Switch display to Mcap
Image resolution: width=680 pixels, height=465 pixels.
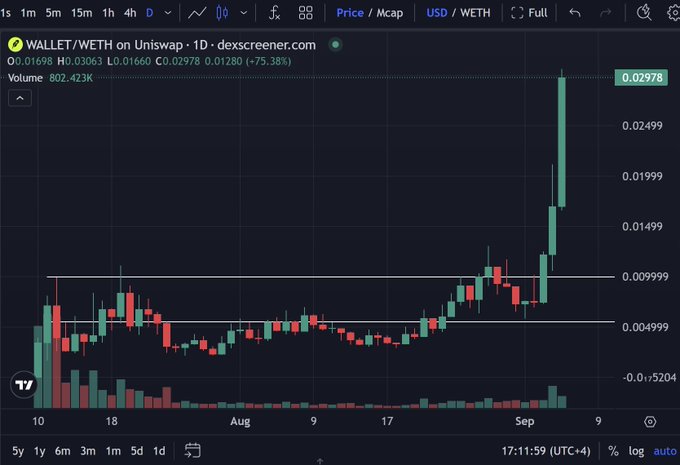click(x=389, y=13)
